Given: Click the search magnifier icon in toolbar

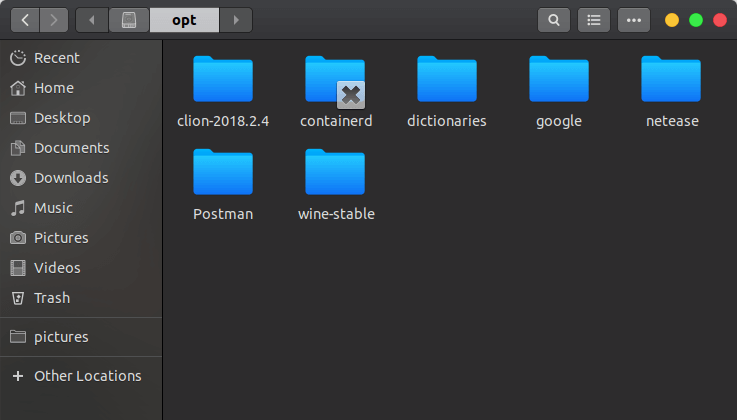Looking at the screenshot, I should 554,19.
